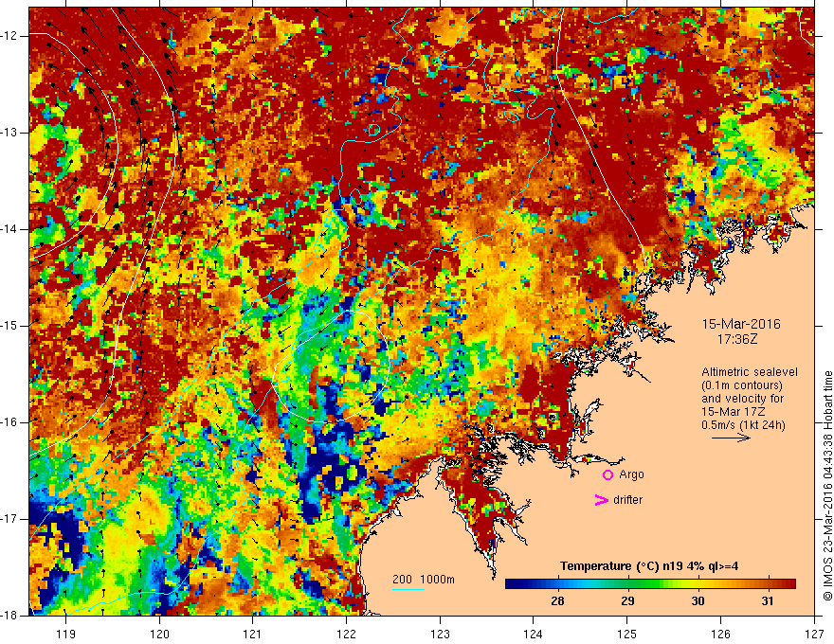Click latitude axis label '-12'
The width and height of the screenshot is (834, 644).
(9, 36)
